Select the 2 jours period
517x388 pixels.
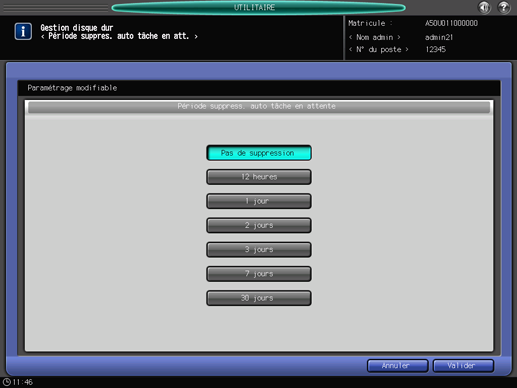(259, 225)
